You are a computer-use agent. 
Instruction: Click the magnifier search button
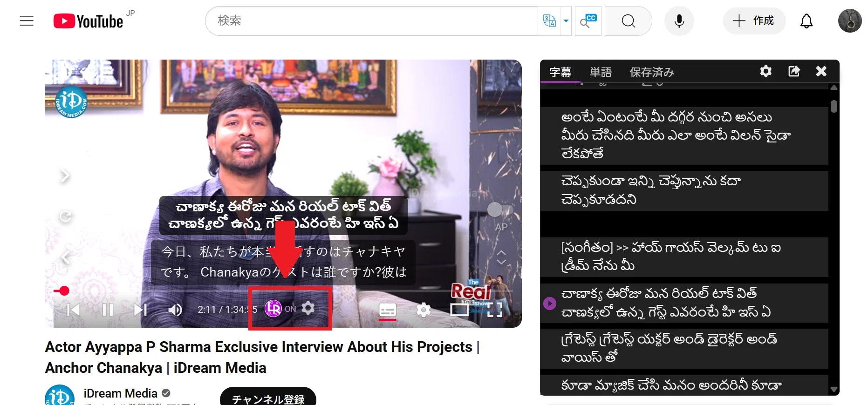point(628,21)
